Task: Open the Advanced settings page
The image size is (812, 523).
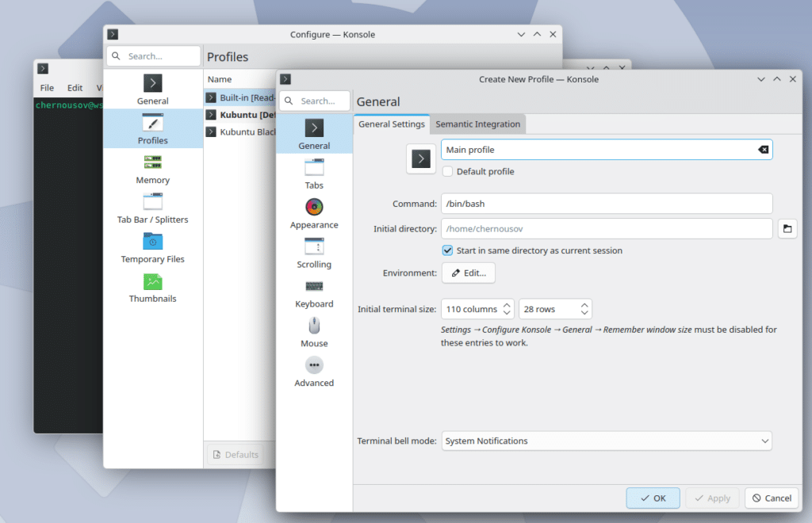Action: tap(314, 372)
